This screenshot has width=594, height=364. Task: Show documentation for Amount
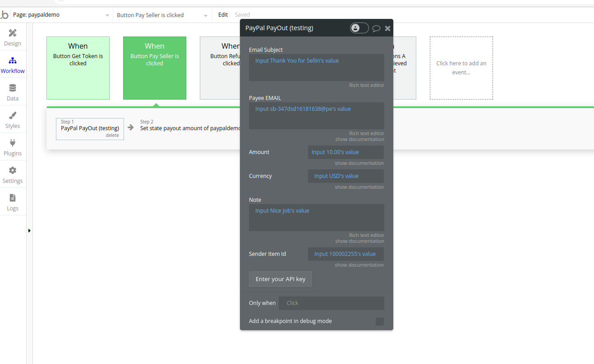click(359, 163)
